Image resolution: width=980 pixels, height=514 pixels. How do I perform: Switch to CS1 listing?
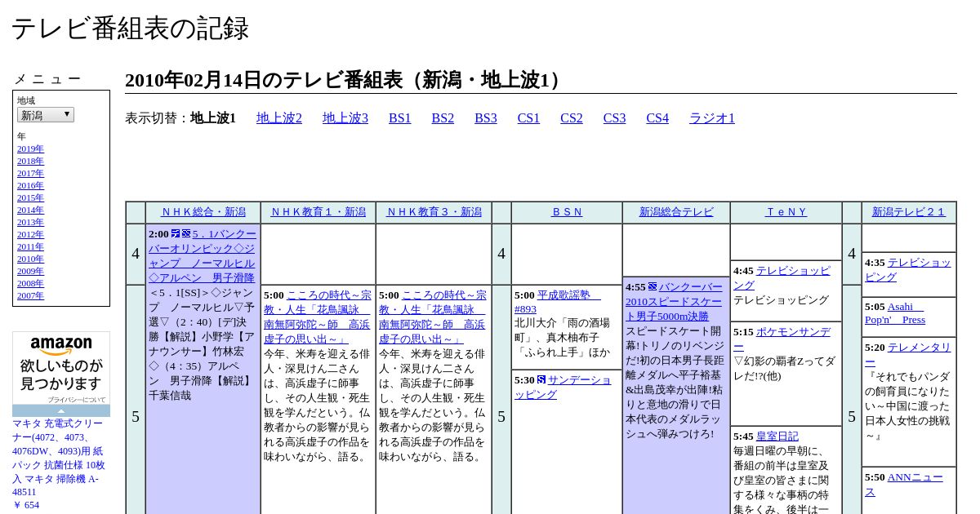coord(528,118)
